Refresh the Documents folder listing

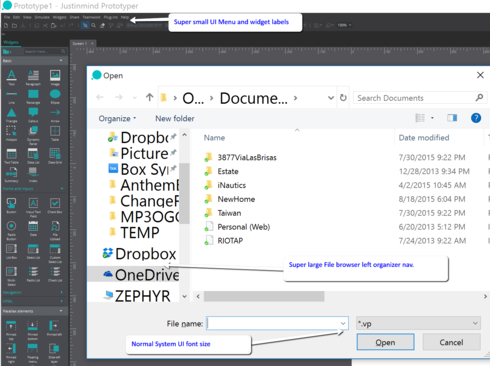[x=343, y=98]
